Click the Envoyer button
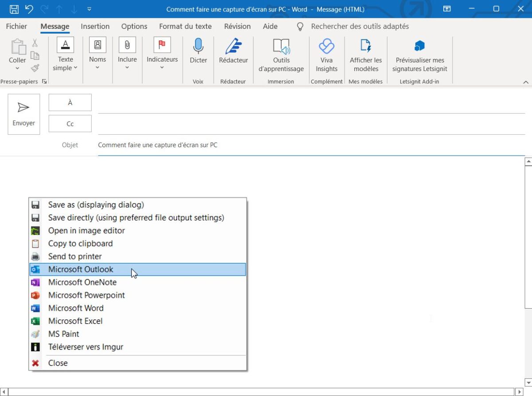532x396 pixels. 23,114
